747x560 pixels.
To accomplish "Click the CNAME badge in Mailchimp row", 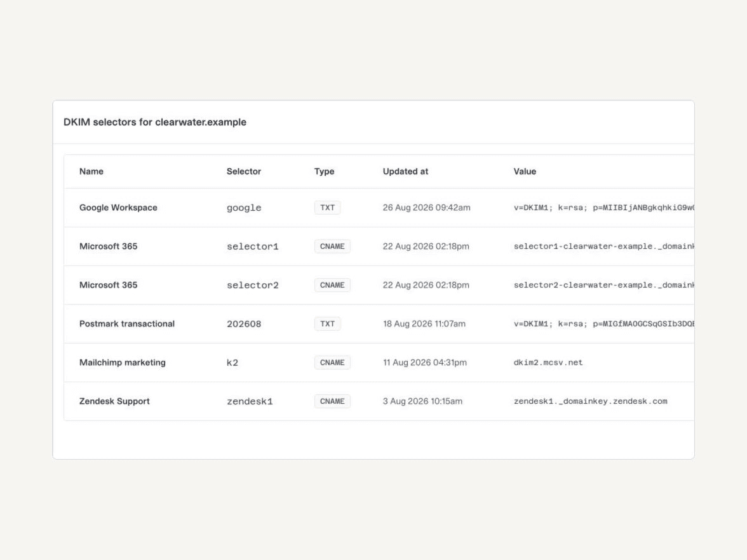I will click(332, 363).
